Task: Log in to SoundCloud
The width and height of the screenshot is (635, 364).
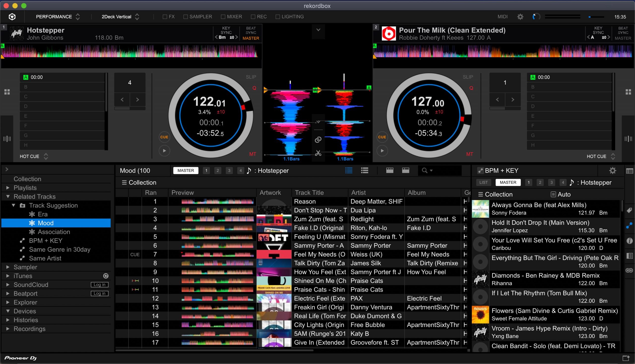Action: tap(99, 285)
